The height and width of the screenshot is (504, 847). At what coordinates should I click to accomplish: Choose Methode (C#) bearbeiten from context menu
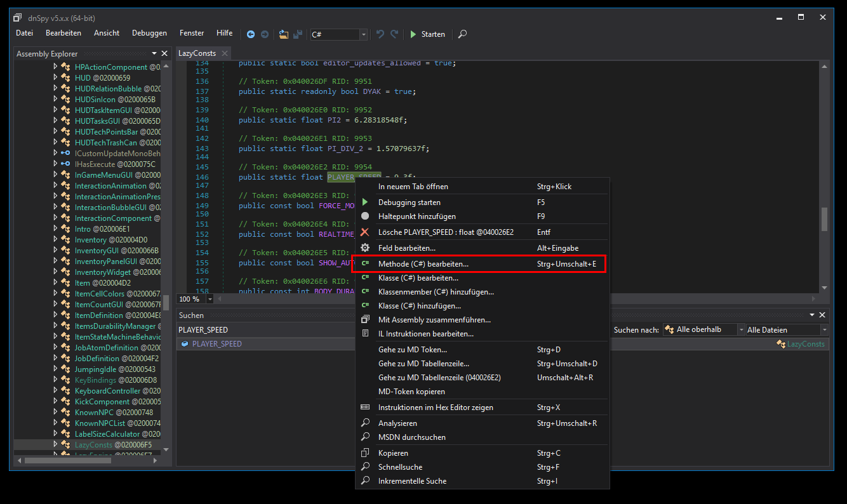coord(423,264)
